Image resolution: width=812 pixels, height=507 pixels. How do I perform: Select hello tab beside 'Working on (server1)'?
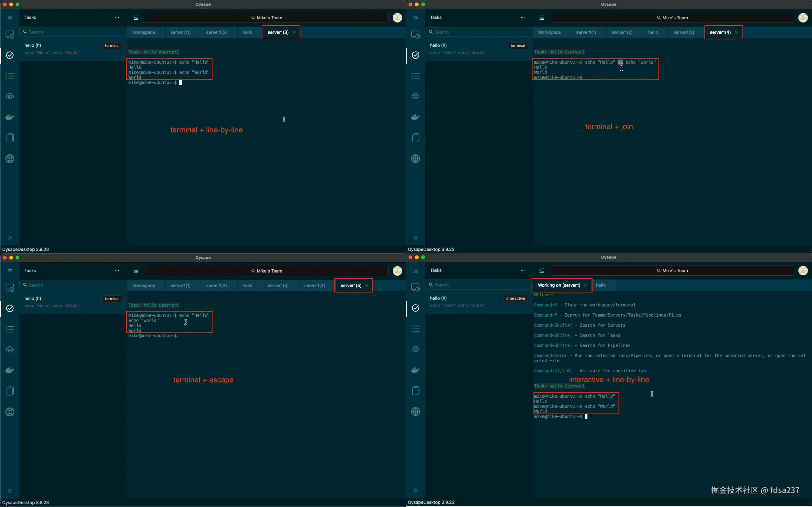click(x=601, y=286)
